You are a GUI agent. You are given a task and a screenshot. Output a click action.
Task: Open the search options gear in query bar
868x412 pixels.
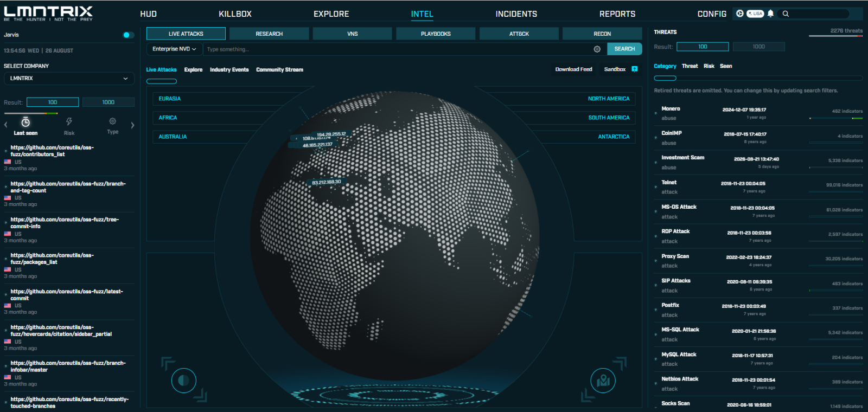[597, 49]
